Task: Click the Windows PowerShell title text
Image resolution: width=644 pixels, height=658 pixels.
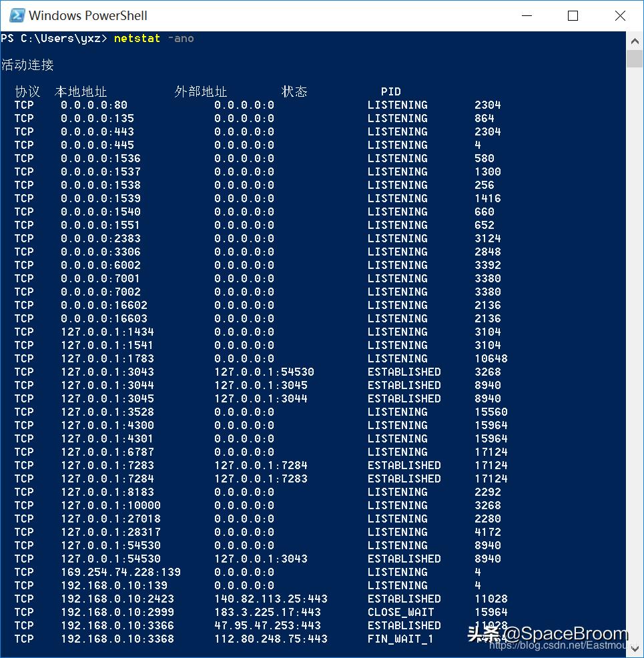Action: (x=87, y=15)
